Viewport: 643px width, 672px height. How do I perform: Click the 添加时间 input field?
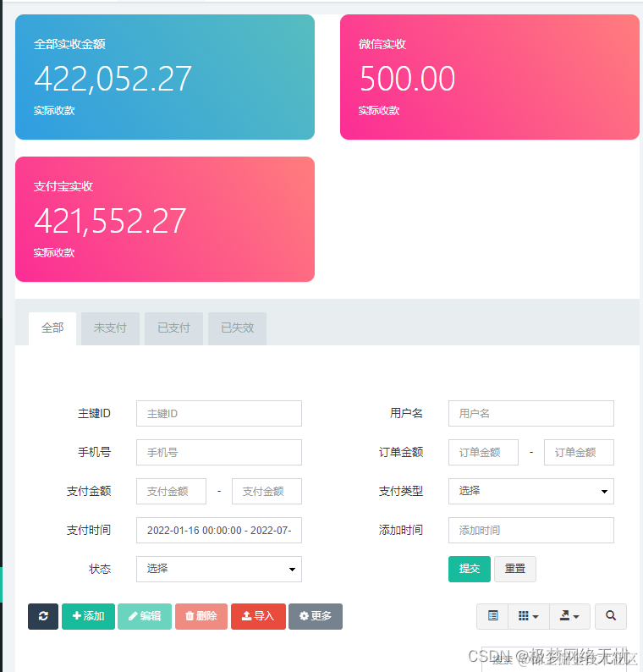531,531
